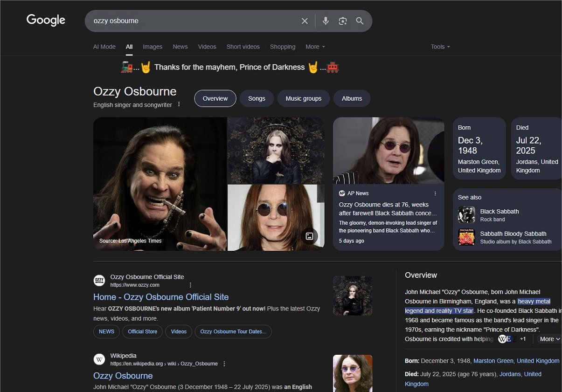Viewport: 562px width, 392px height.
Task: Open the Jordans link in Died line
Action: 510,374
